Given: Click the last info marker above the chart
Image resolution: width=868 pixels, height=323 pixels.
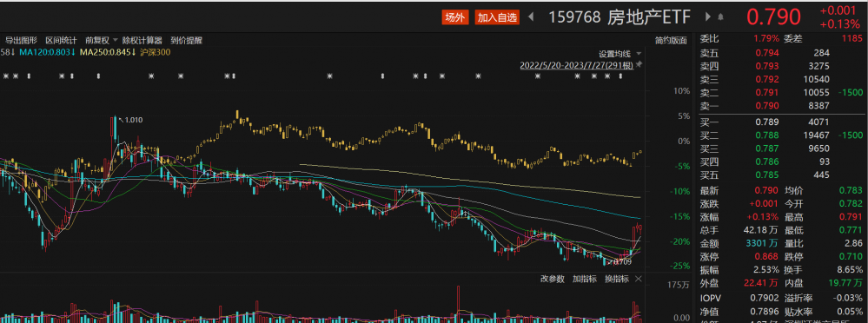Looking at the screenshot, I should (620, 76).
